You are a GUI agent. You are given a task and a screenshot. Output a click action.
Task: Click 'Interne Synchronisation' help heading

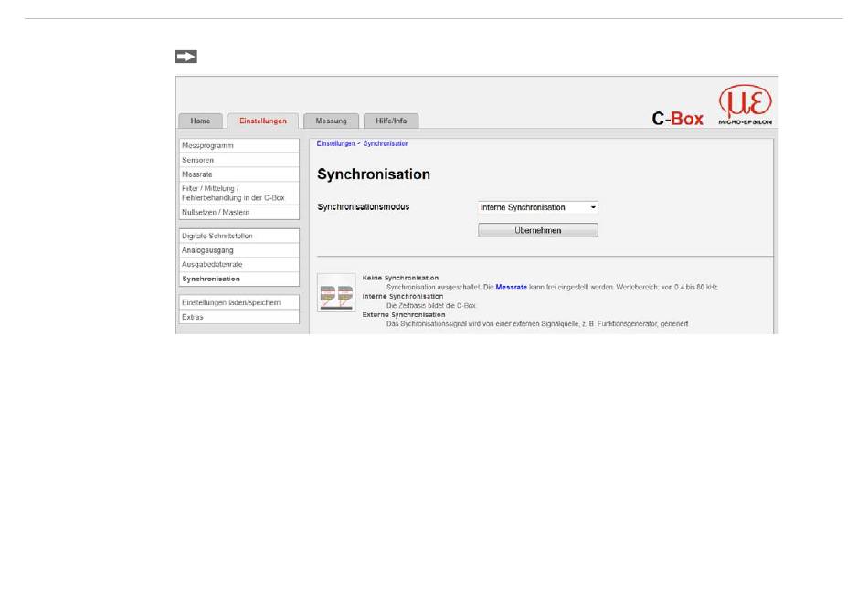click(x=402, y=296)
